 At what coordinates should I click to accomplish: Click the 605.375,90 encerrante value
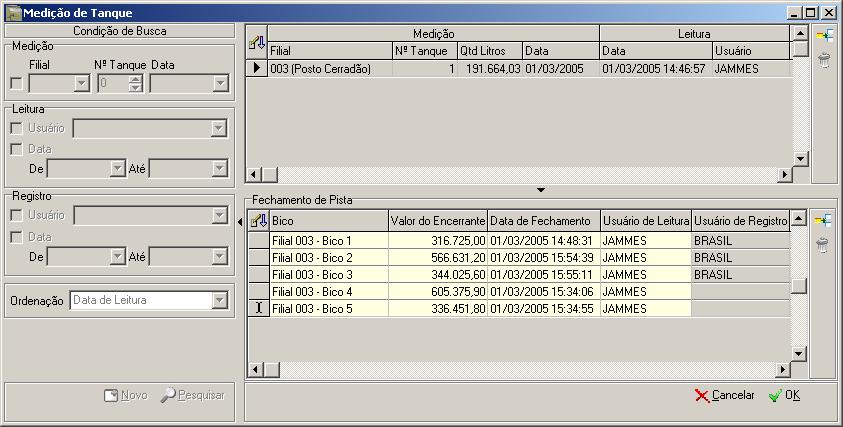(x=438, y=292)
